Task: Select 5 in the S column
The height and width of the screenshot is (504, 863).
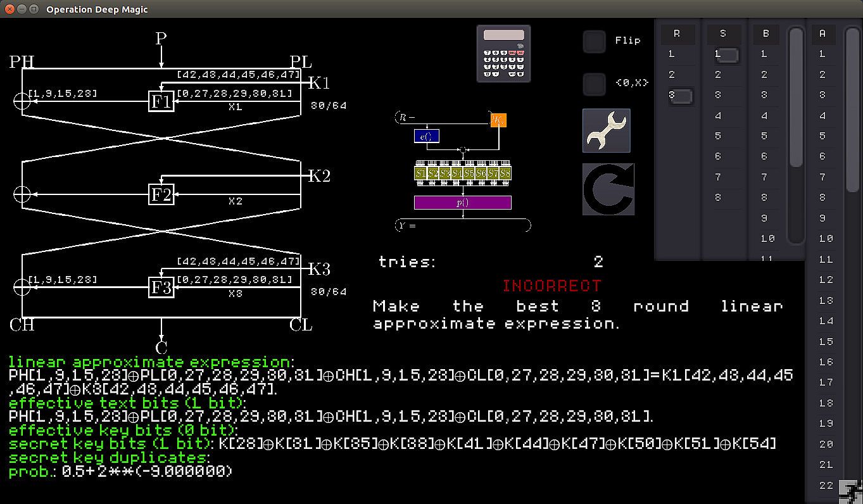Action: (718, 136)
